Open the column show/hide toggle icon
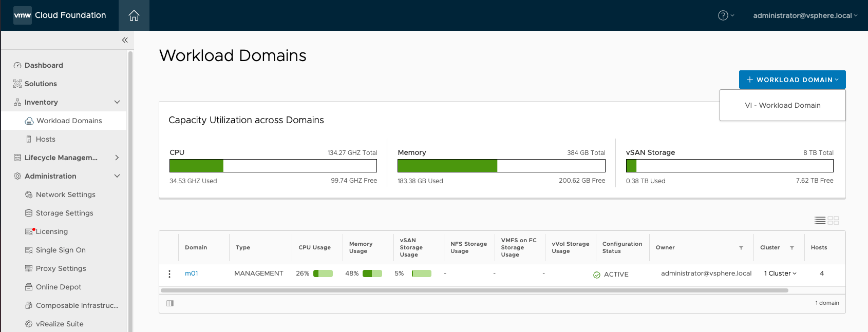 pos(170,303)
